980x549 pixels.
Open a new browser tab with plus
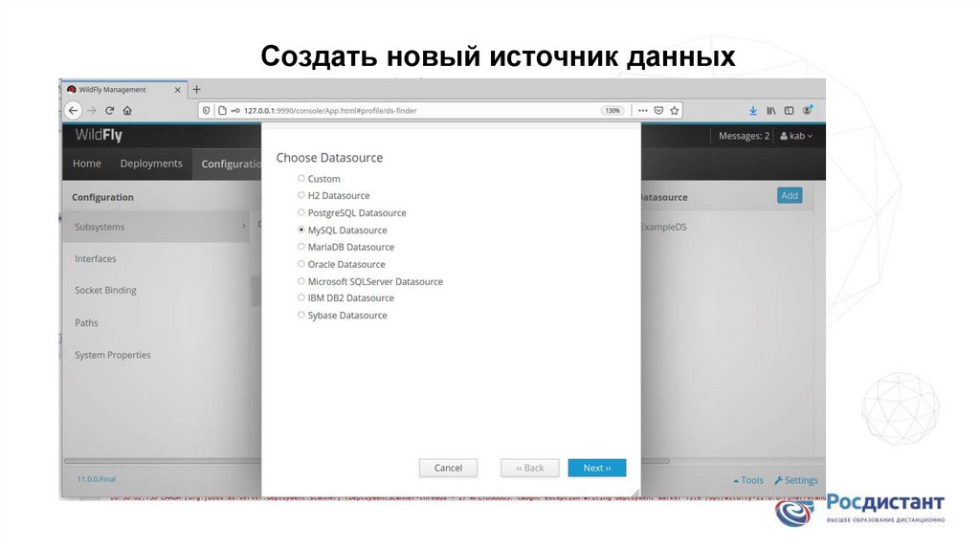click(196, 89)
